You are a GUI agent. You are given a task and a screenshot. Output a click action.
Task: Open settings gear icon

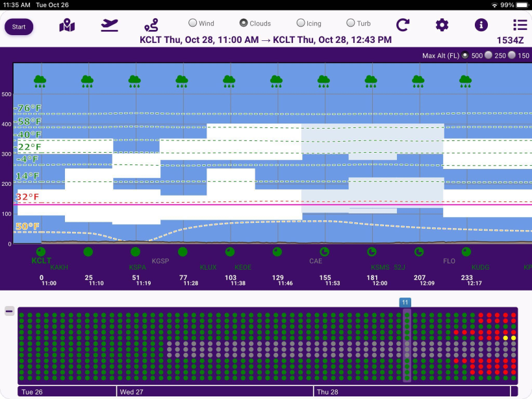tap(442, 25)
